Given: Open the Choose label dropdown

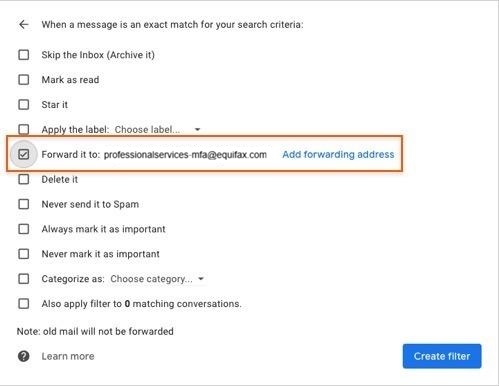Looking at the screenshot, I should (x=157, y=129).
